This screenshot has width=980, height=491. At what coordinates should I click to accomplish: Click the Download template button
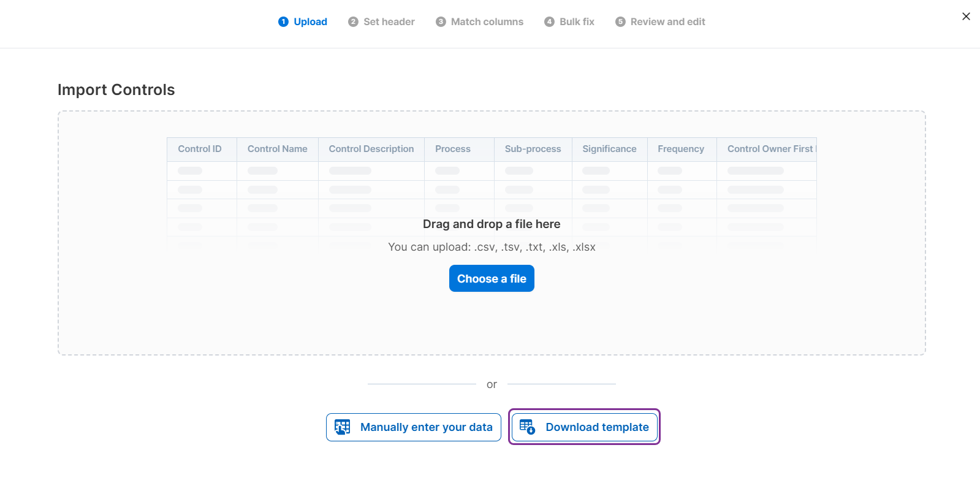[584, 427]
